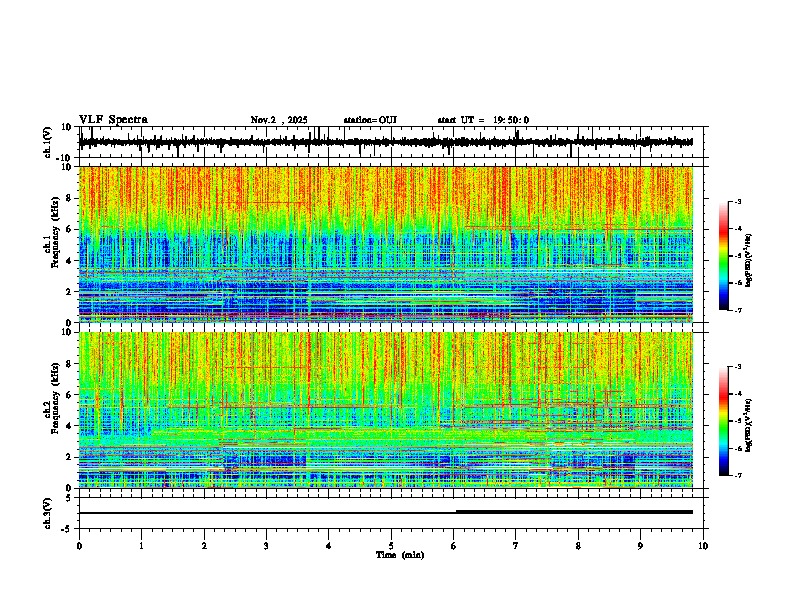The image size is (792, 612).
Task: Select the "Nov.2 , 2025" date label
Action: pos(279,120)
